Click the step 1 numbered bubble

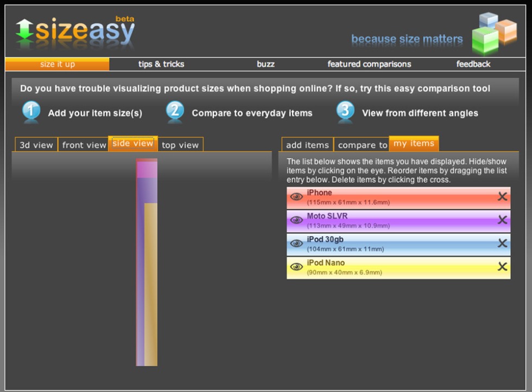coord(31,112)
